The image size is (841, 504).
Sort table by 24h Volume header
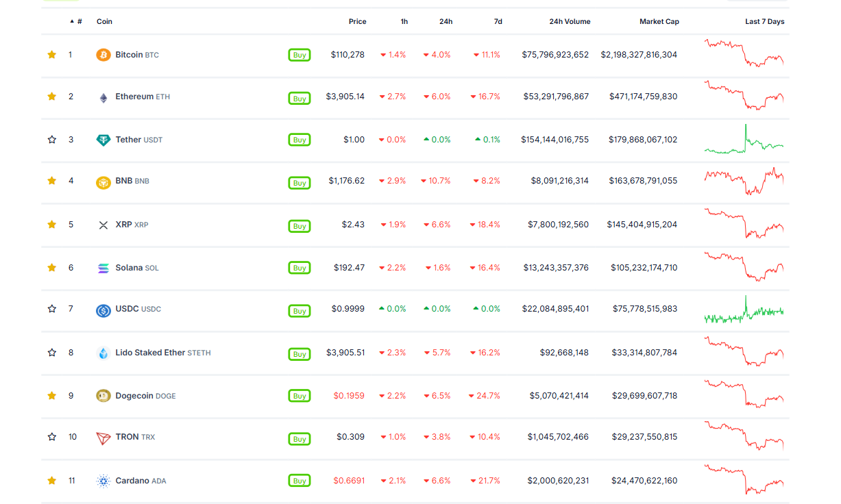coord(569,22)
